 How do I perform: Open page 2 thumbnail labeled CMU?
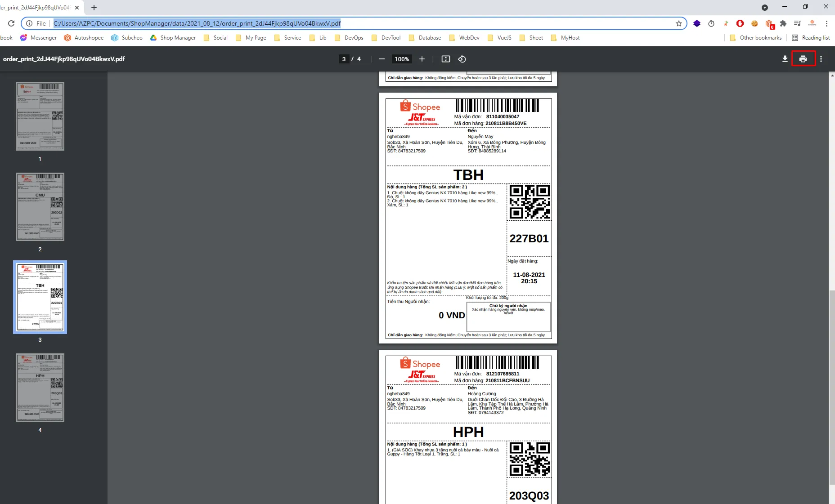(x=40, y=207)
